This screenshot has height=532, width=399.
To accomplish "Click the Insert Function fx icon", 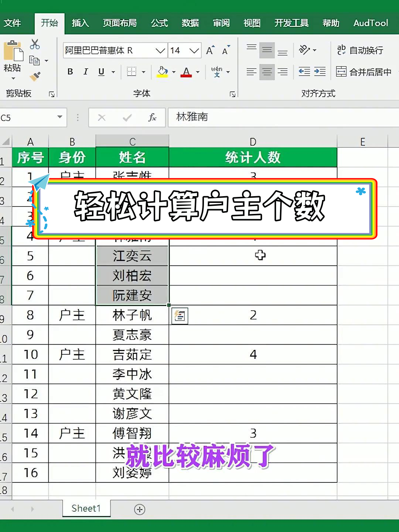I will click(152, 117).
